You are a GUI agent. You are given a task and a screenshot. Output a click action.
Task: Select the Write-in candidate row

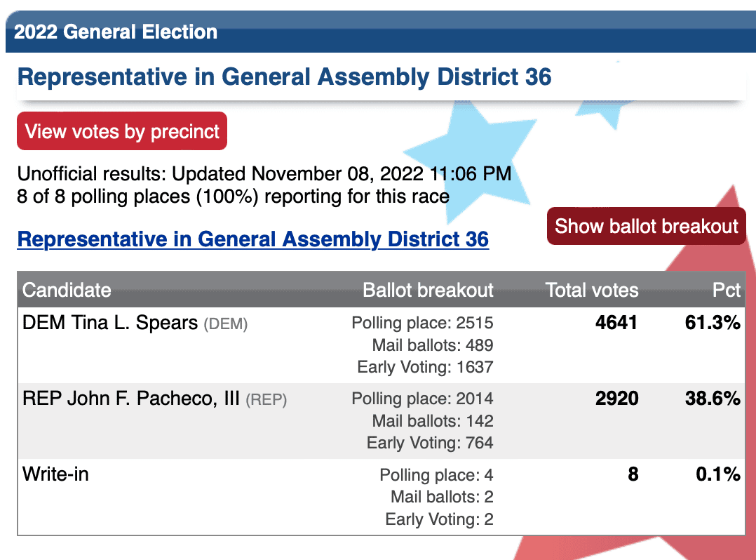[381, 497]
